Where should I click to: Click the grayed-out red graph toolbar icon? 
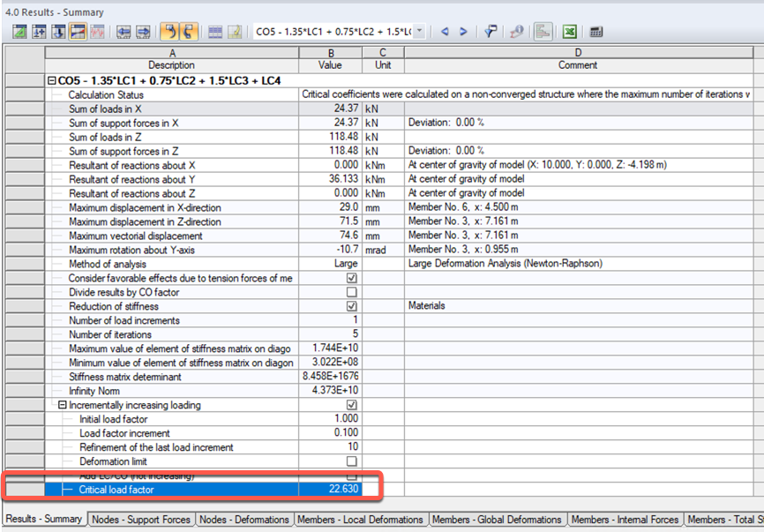click(97, 32)
